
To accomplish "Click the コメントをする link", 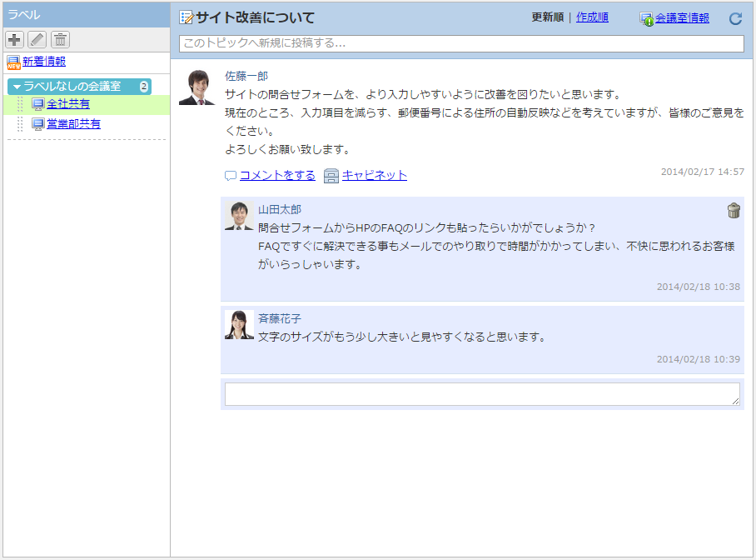I will pyautogui.click(x=277, y=175).
